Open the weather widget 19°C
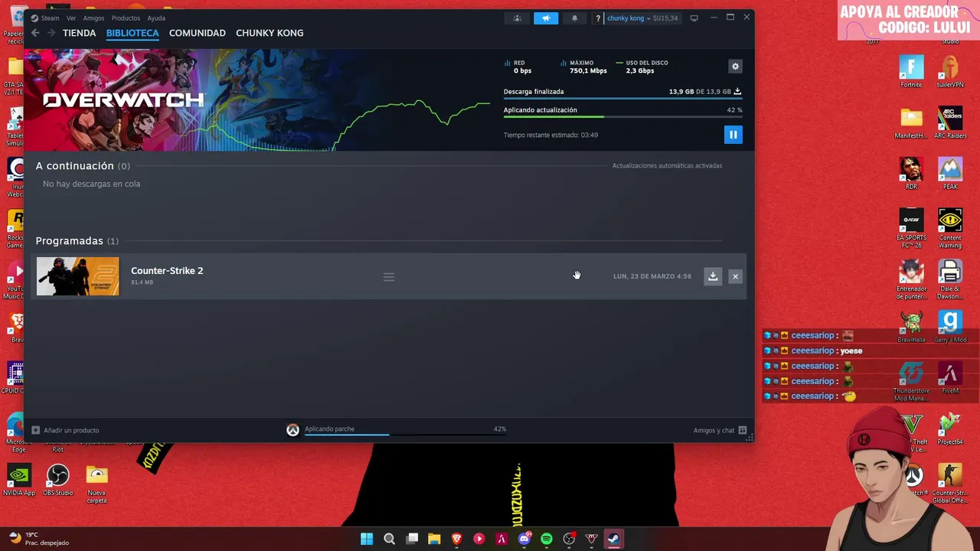Screen dimensions: 980x551 (38, 539)
